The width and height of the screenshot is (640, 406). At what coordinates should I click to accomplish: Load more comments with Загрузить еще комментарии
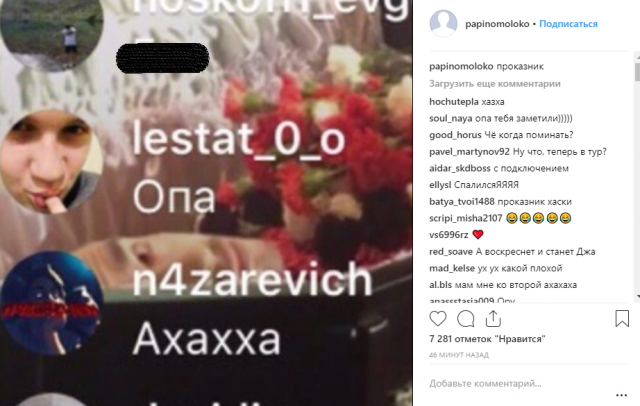pyautogui.click(x=495, y=84)
